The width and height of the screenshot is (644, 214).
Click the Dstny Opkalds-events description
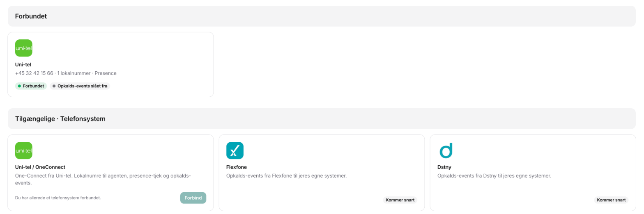pyautogui.click(x=494, y=175)
